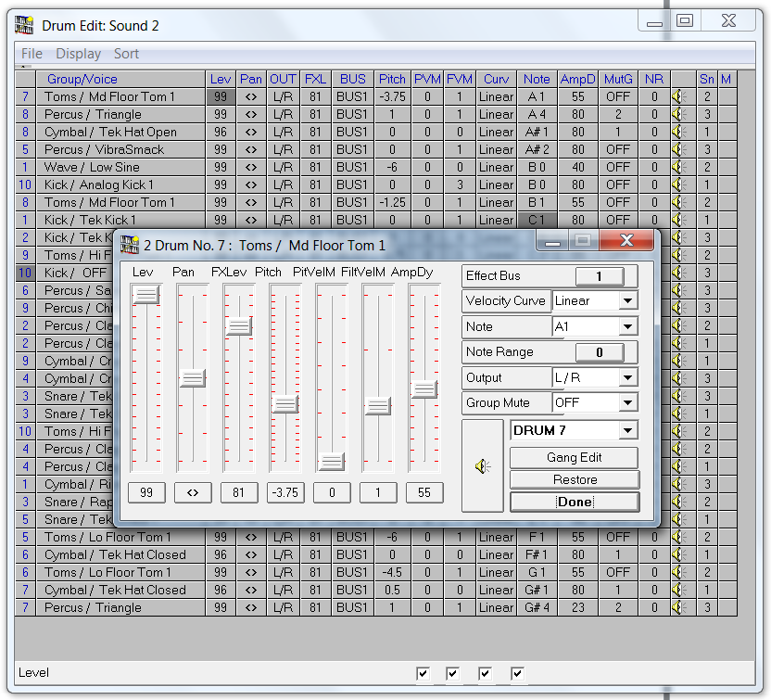Open the DRUM 7 selector dropdown
The height and width of the screenshot is (700, 771).
coord(628,430)
